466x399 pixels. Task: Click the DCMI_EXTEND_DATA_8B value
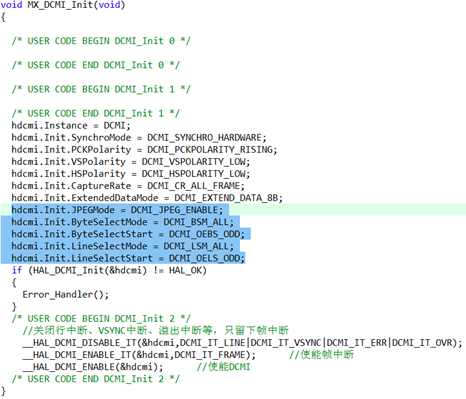[227, 198]
